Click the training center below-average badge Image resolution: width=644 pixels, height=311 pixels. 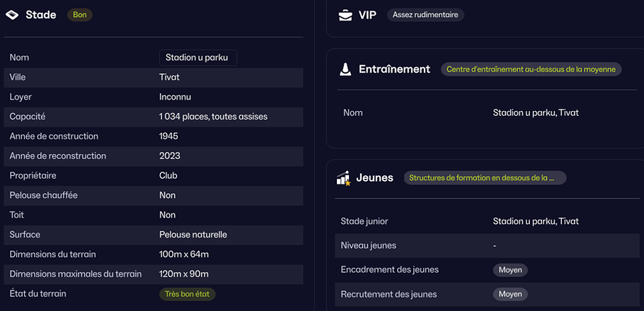(x=531, y=69)
